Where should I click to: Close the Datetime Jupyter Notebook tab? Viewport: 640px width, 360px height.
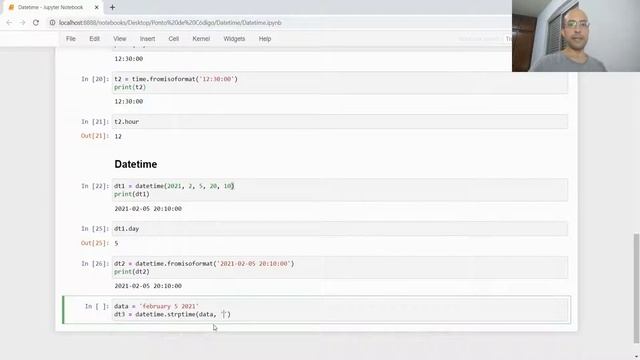point(97,7)
